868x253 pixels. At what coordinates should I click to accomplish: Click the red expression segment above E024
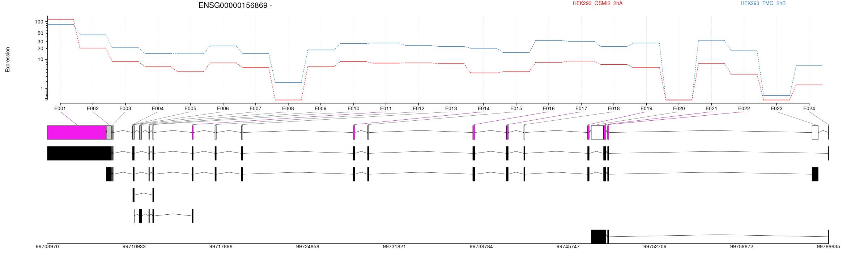coord(809,85)
